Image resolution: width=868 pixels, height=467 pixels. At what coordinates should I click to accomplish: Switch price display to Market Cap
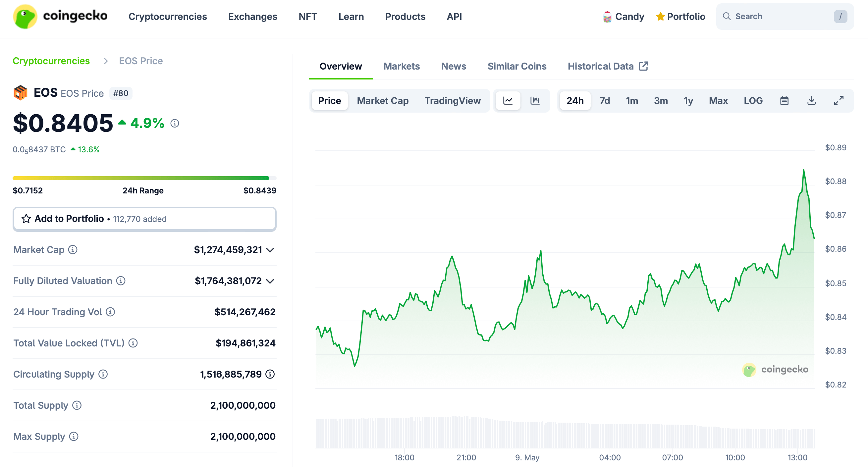click(x=383, y=100)
